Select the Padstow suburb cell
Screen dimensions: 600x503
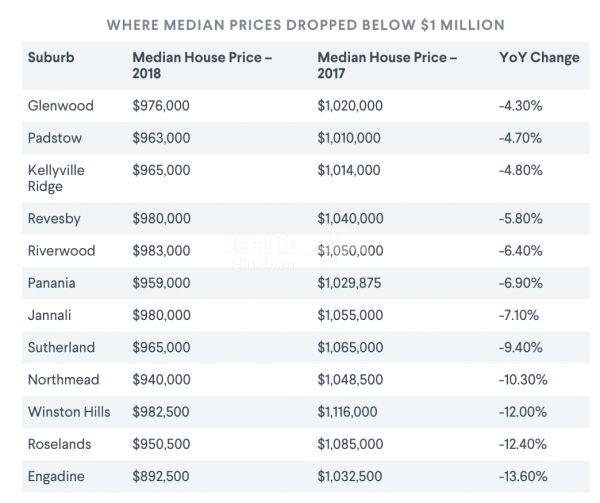55,137
